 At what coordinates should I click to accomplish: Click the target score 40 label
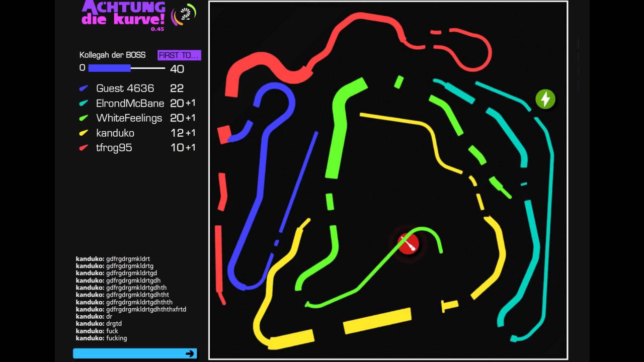[177, 69]
